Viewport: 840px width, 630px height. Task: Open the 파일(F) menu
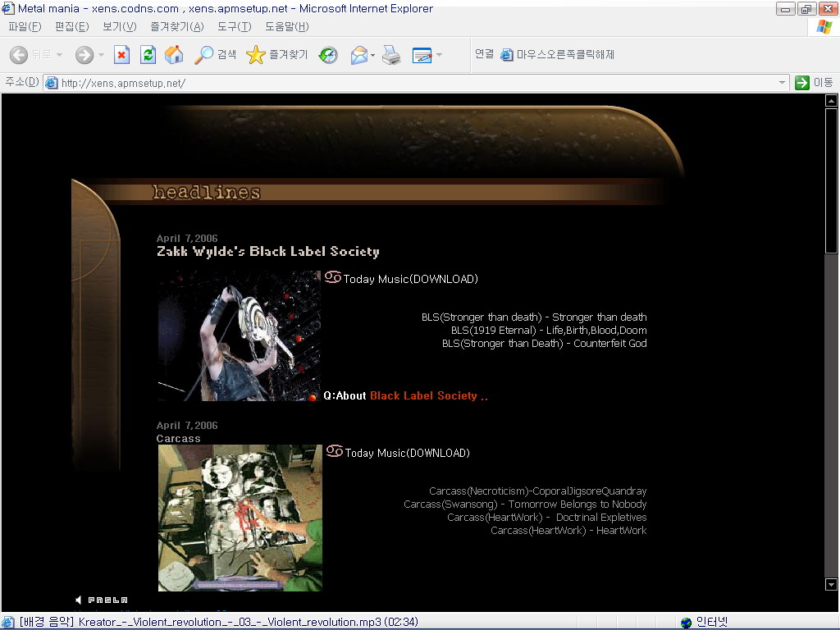pyautogui.click(x=25, y=27)
